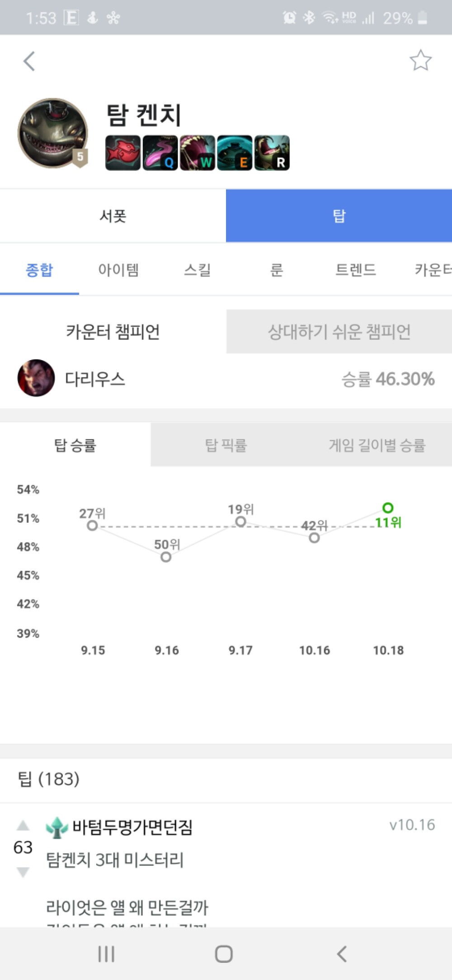Tap the E skill icon

(235, 153)
